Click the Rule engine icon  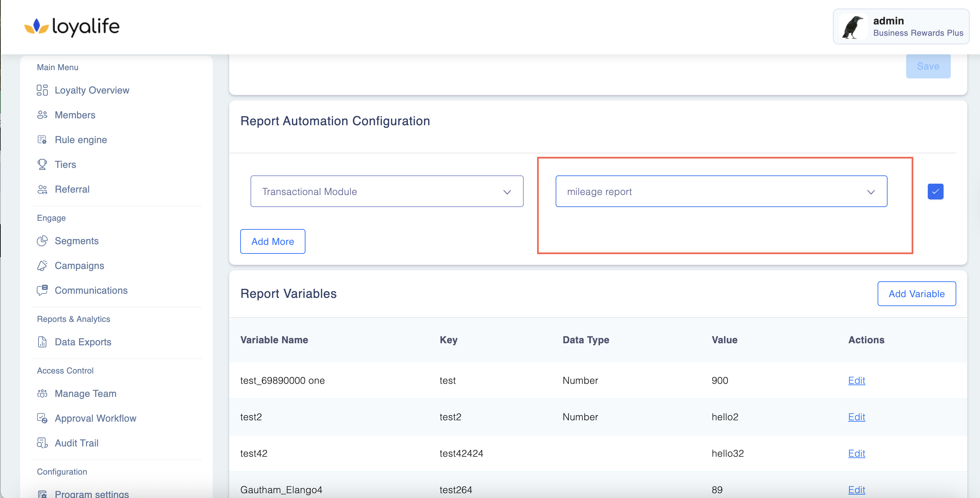coord(42,140)
